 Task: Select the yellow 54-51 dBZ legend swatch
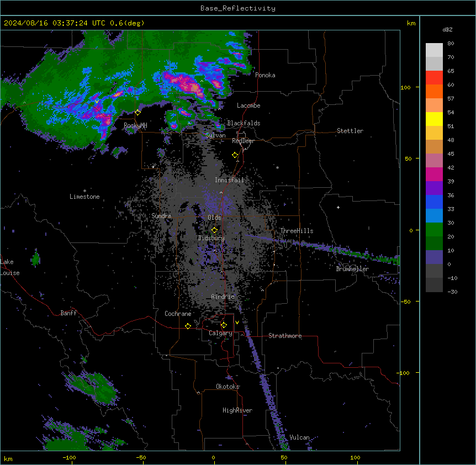[x=434, y=119]
